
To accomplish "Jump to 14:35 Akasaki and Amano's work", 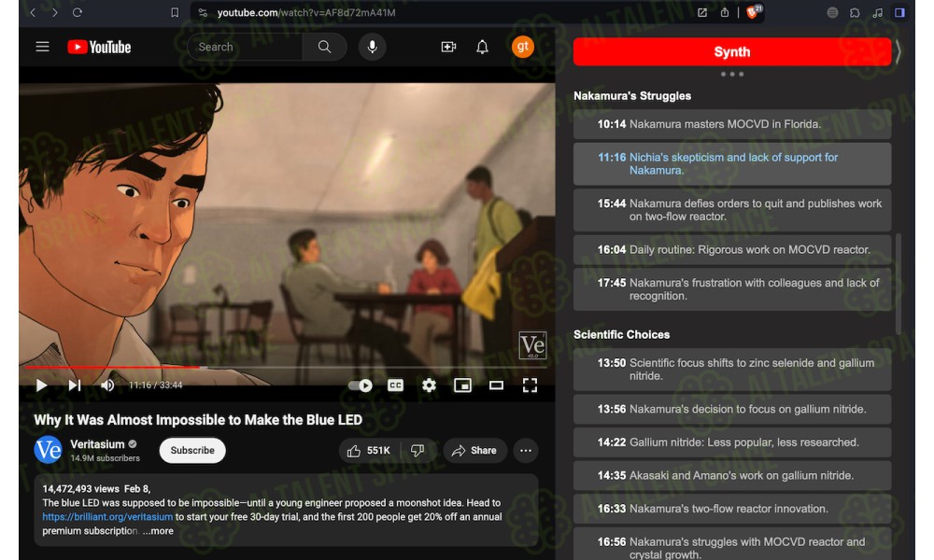I will (x=732, y=475).
